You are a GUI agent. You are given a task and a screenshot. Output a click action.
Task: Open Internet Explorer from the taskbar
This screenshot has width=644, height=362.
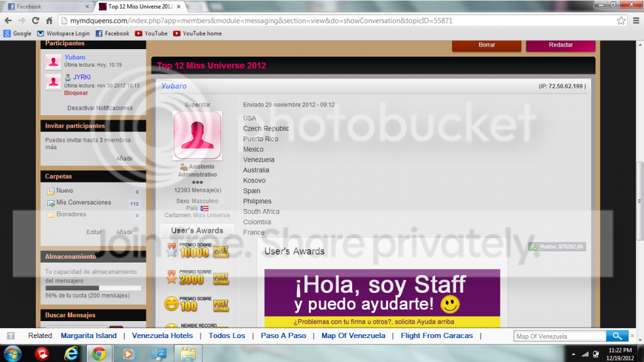click(x=71, y=353)
